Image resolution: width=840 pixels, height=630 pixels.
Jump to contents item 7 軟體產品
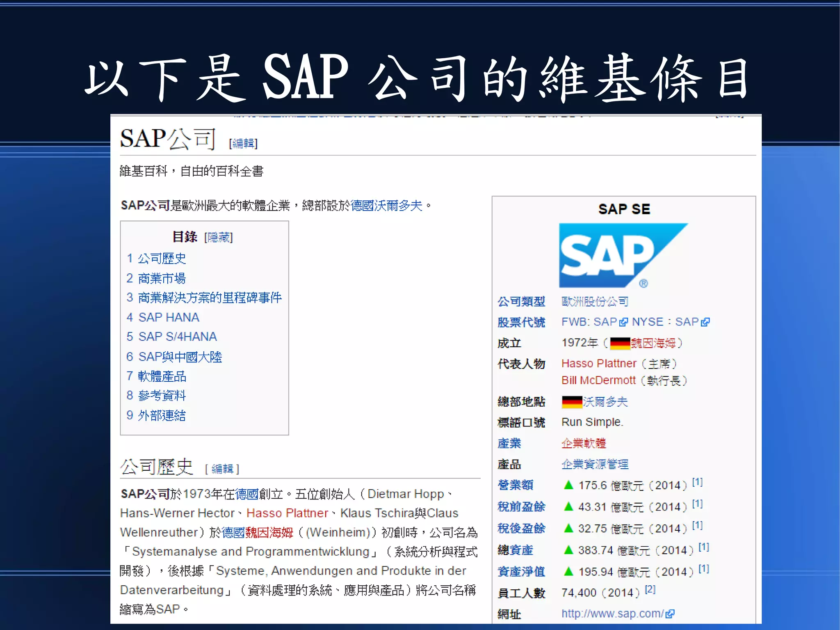(156, 376)
